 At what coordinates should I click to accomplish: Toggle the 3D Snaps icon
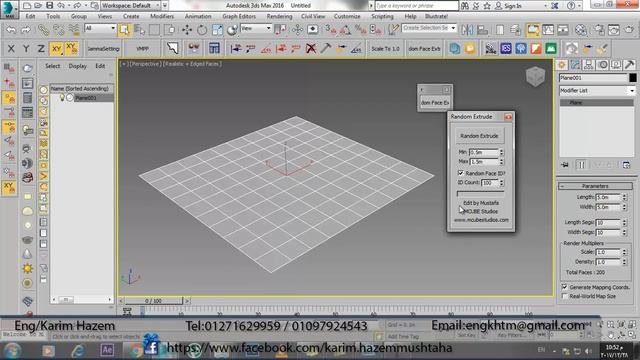[x=331, y=29]
